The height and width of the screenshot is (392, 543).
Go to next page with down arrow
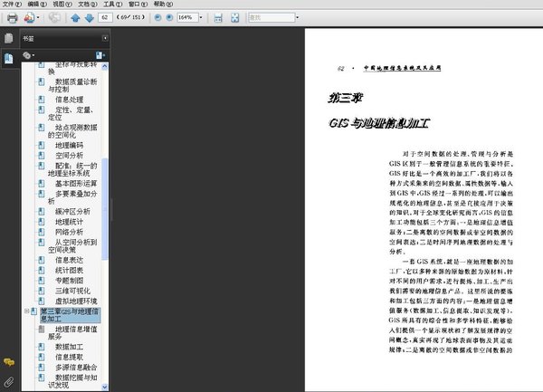pos(89,17)
